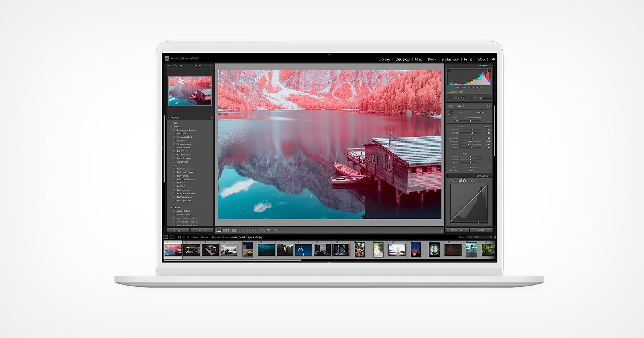Image resolution: width=644 pixels, height=338 pixels.
Task: Open the Profile Color dropdown
Action: pyautogui.click(x=460, y=106)
